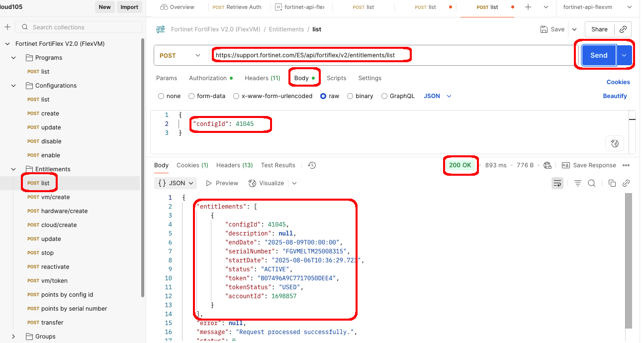This screenshot has width=644, height=343.
Task: Click the Beautify link
Action: 615,96
